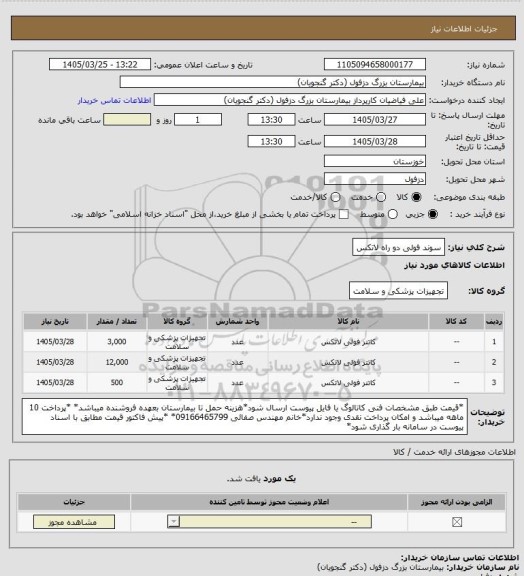524x576 pixels.
Task: Click the remaining days field showing 1
Action: coord(198,120)
